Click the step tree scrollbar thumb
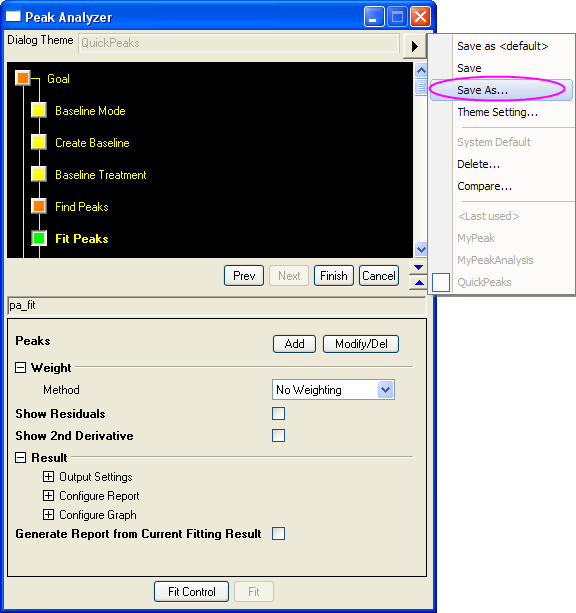This screenshot has height=613, width=576. tap(421, 87)
